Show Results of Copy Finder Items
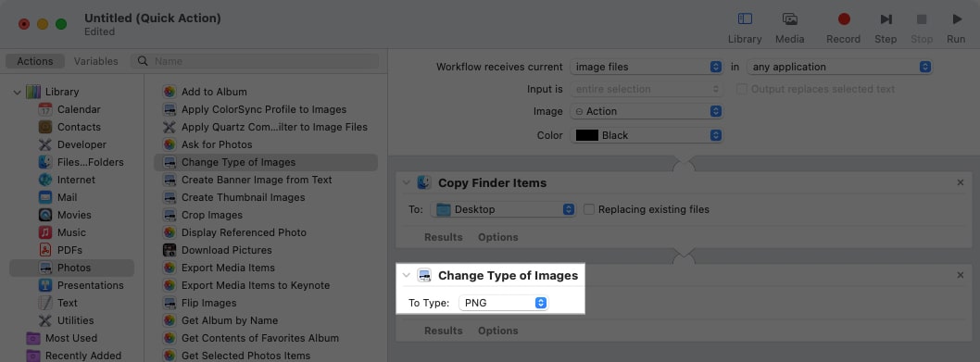Viewport: 980px width, 362px height. [x=443, y=238]
